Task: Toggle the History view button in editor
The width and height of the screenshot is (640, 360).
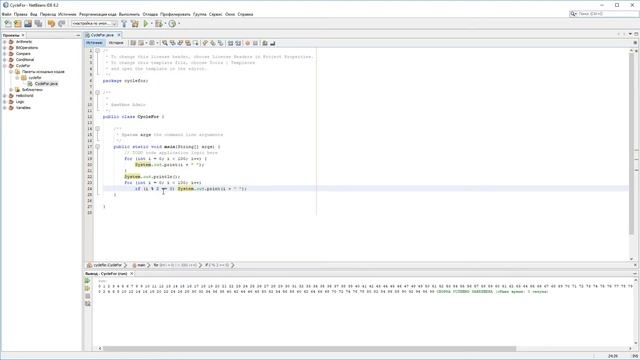Action: pos(116,43)
